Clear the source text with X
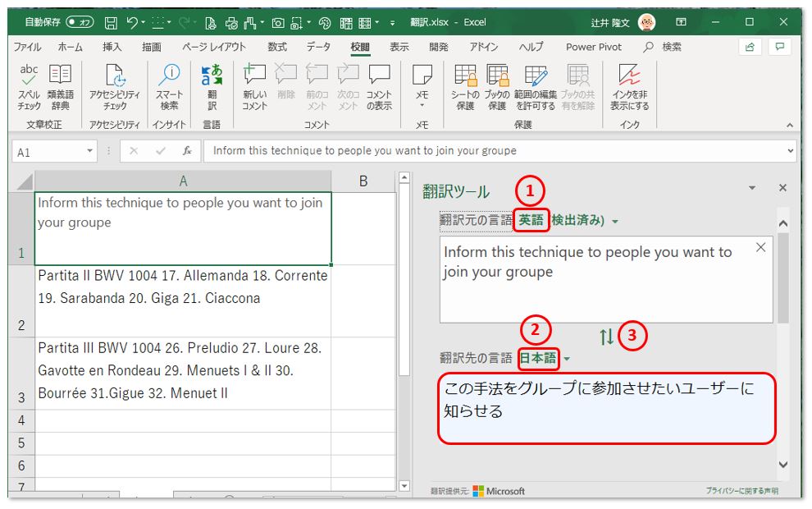The width and height of the screenshot is (812, 509). coord(760,248)
